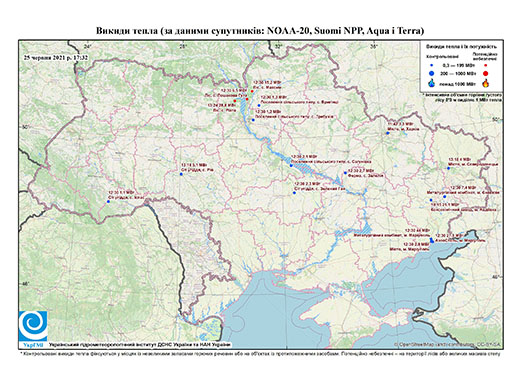Image resolution: width=520 pixels, height=368 pixels.
Task: Select the large blue circle in legend
Action: click(432, 73)
